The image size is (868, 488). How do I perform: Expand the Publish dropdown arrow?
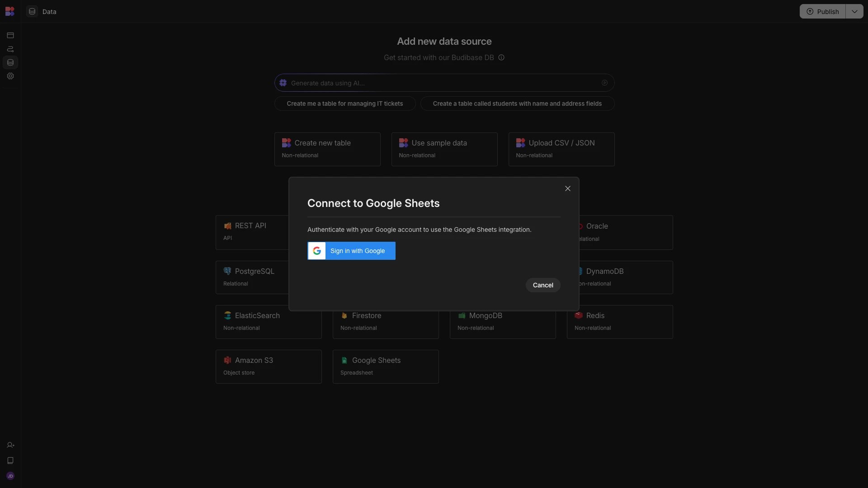[x=854, y=11]
